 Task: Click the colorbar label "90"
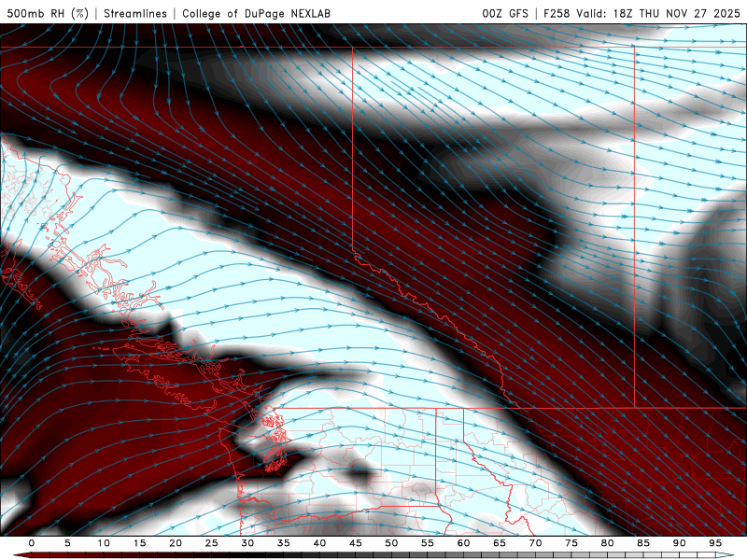[679, 543]
